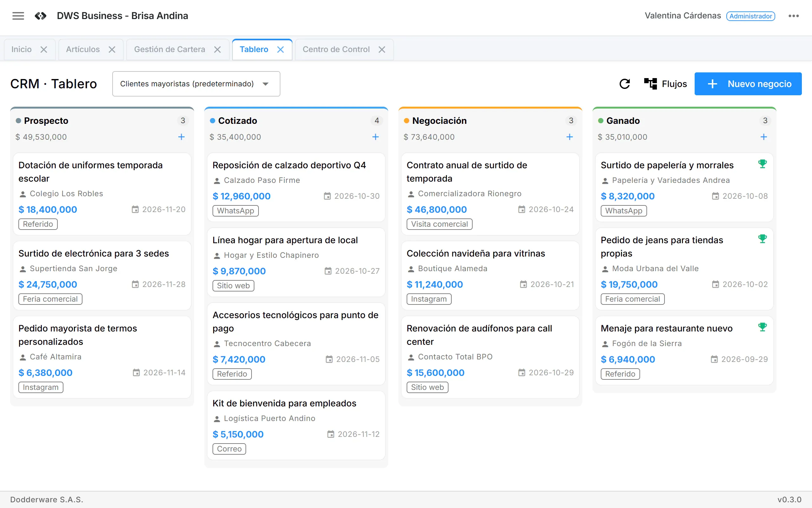Open the three-dot options menu
Viewport: 812px width, 508px height.
(794, 16)
